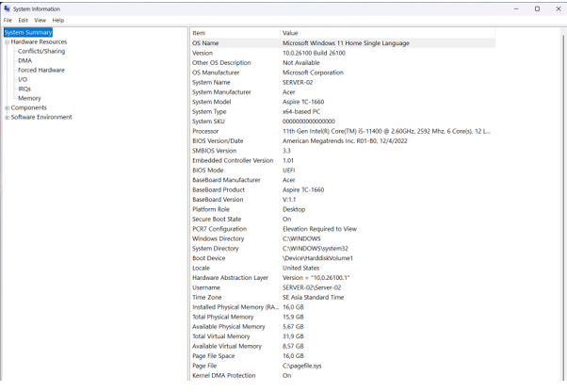Open the View menu
The image size is (567, 392).
[x=40, y=20]
